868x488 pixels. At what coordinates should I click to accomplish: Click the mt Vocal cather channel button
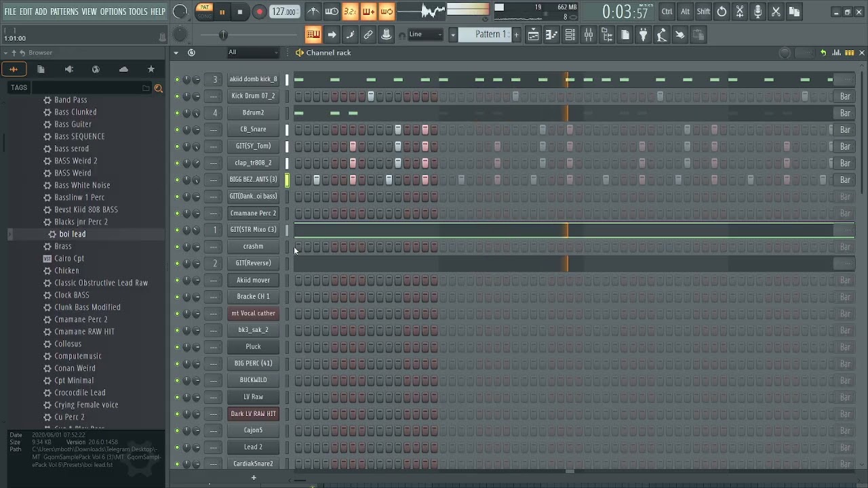[253, 313]
